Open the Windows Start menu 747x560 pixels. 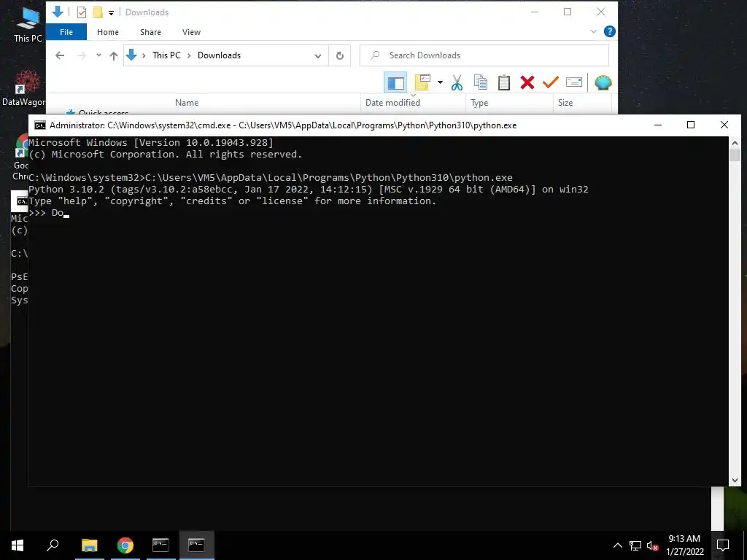point(18,545)
